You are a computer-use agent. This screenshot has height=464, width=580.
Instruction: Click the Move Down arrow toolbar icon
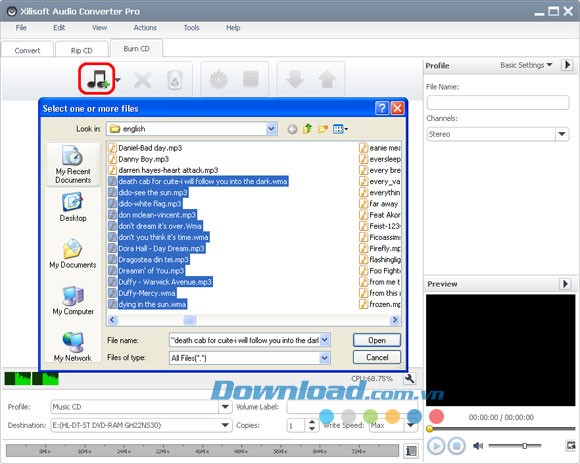pos(295,79)
